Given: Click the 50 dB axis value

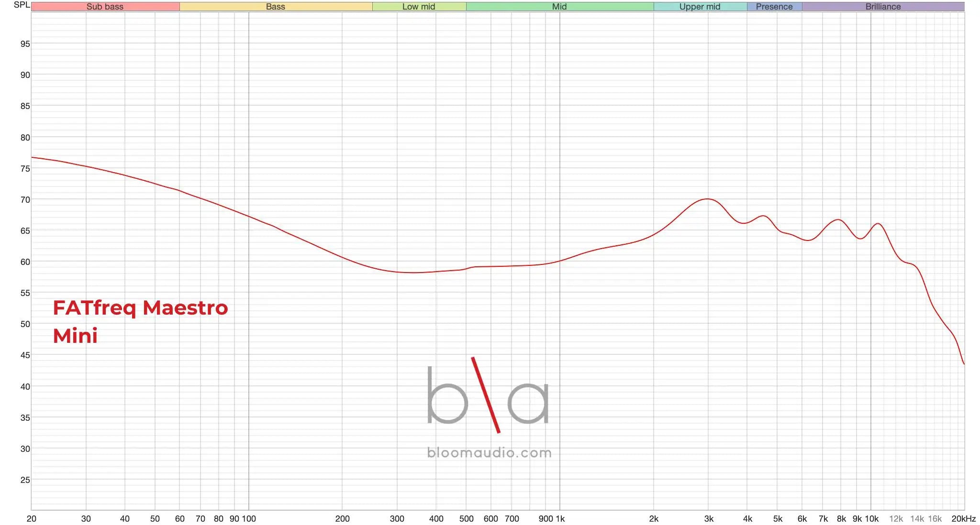Looking at the screenshot, I should (25, 324).
